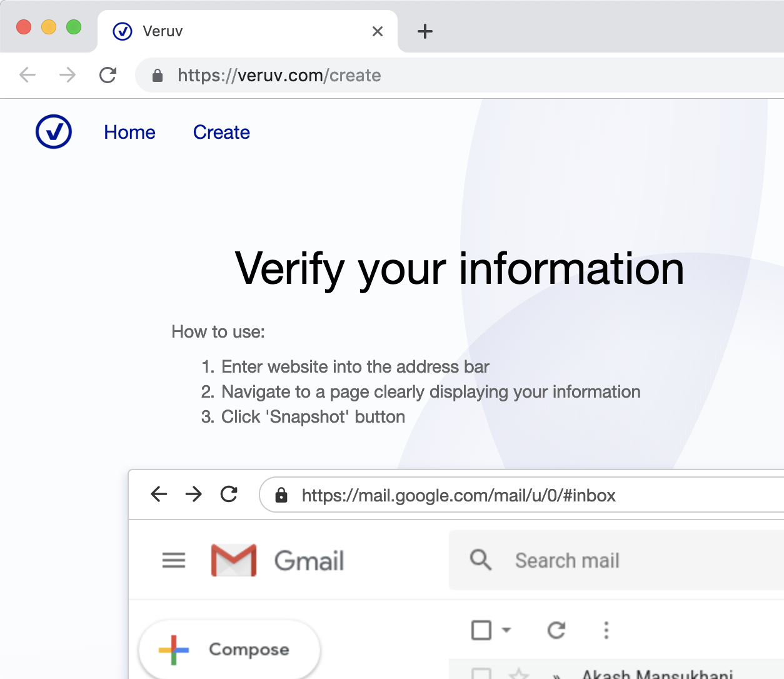Click the 'Verify your information' heading
This screenshot has width=784, height=679.
tap(460, 269)
